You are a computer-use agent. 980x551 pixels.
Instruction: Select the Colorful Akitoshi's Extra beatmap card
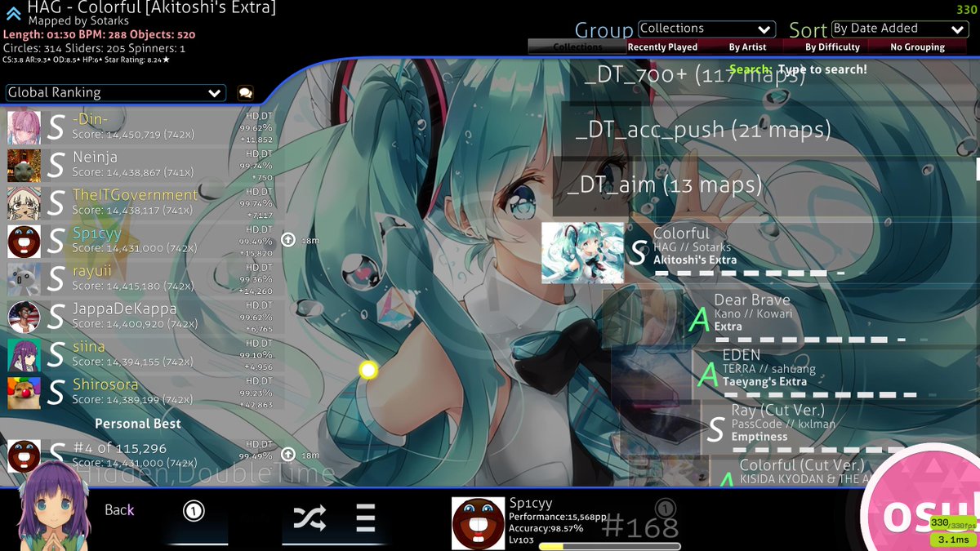tap(760, 253)
